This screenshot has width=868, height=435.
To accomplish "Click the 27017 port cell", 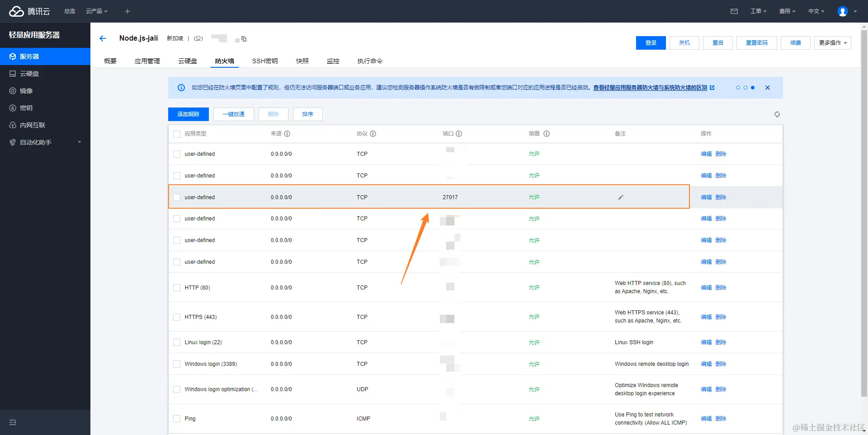I will pos(450,197).
